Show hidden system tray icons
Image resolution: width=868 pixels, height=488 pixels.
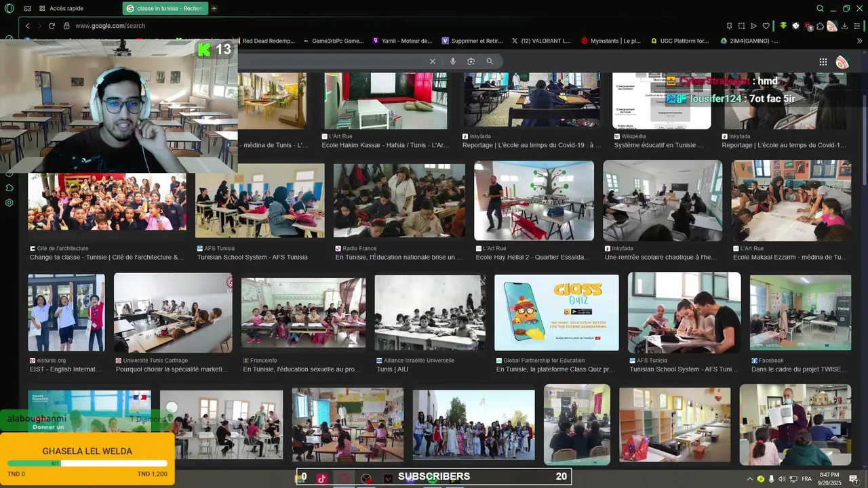tap(749, 479)
